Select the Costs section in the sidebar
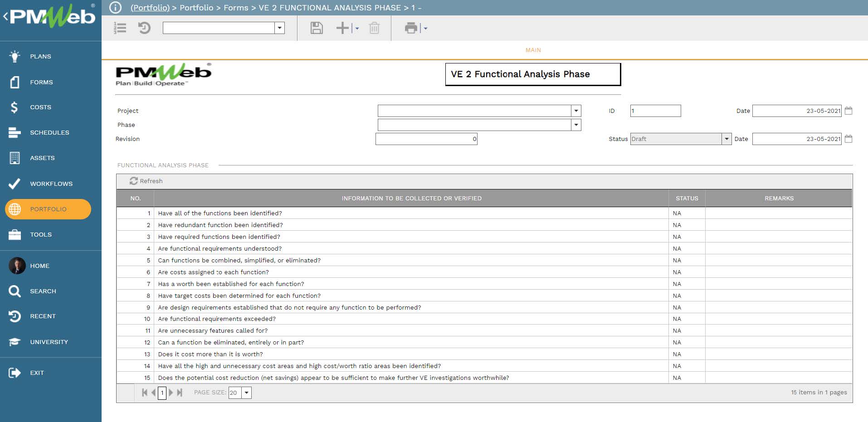Screen dimensions: 868x422 point(40,107)
